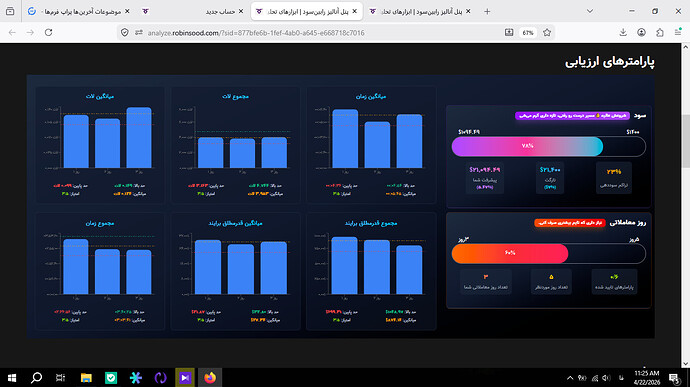Image resolution: width=690 pixels, height=387 pixels.
Task: Open the extensions puzzle icon
Action: click(660, 33)
